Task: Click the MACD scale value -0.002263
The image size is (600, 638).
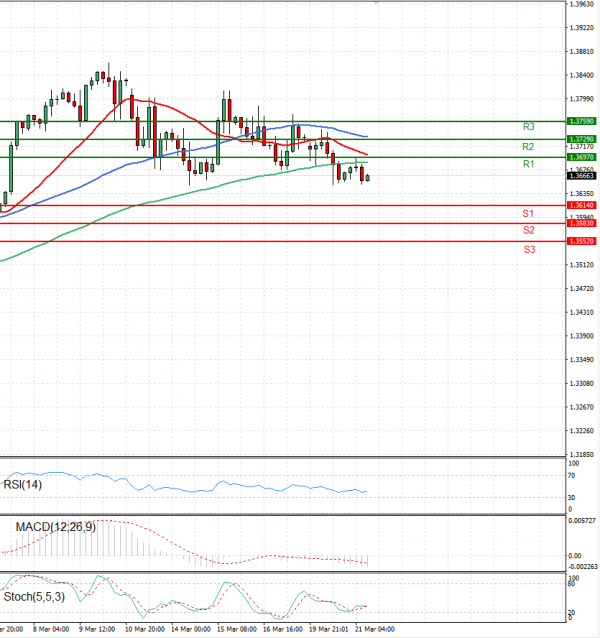Action: click(583, 566)
